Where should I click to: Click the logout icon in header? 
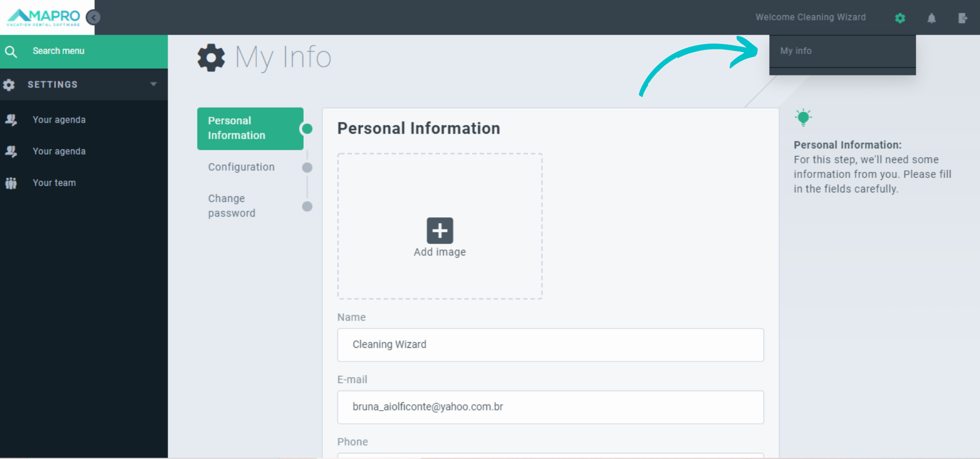[963, 18]
